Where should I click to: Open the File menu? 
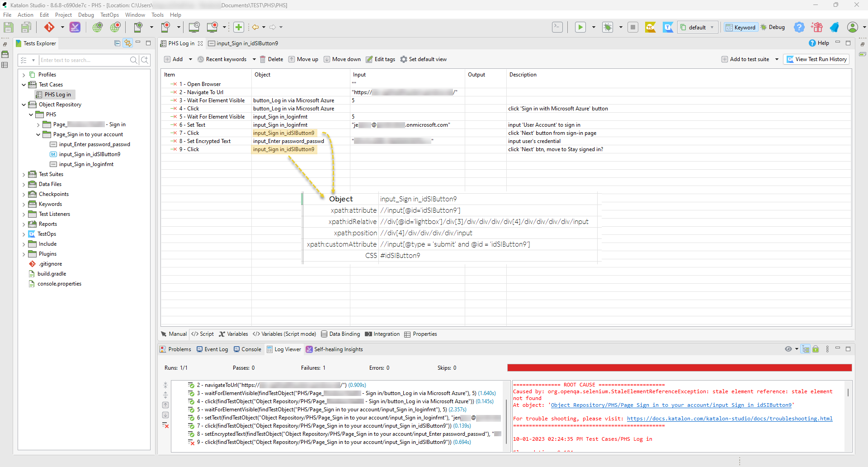click(x=7, y=15)
